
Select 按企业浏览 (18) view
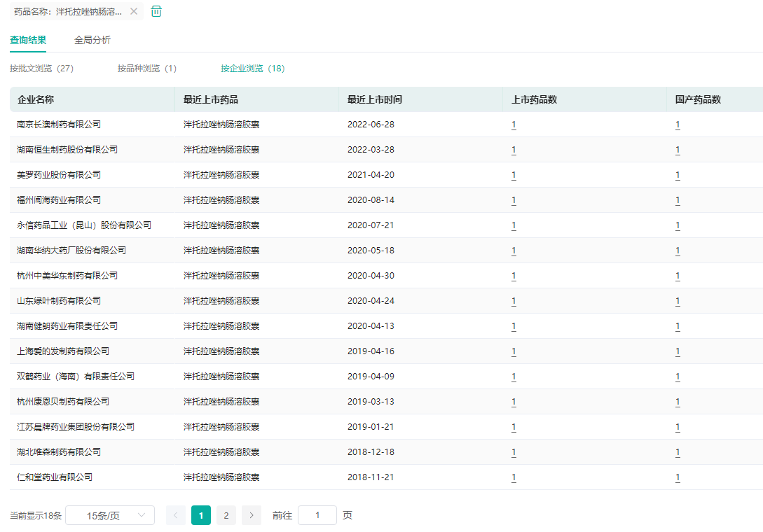click(252, 69)
